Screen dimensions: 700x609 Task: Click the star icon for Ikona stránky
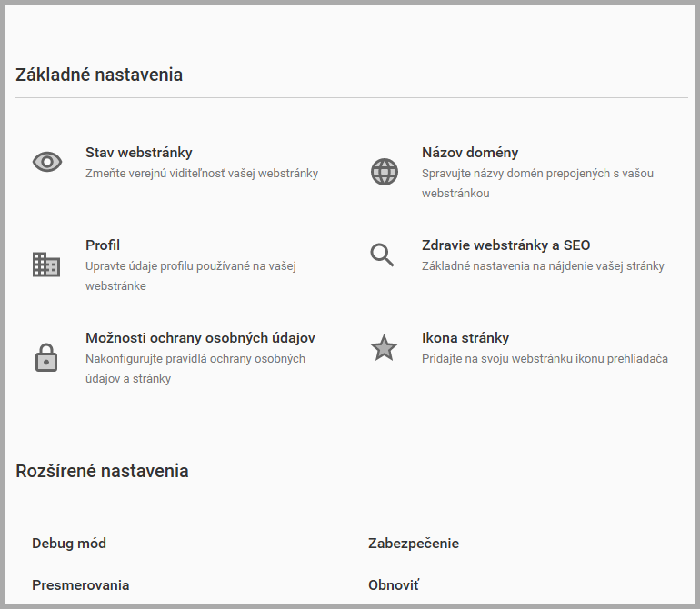pyautogui.click(x=385, y=348)
